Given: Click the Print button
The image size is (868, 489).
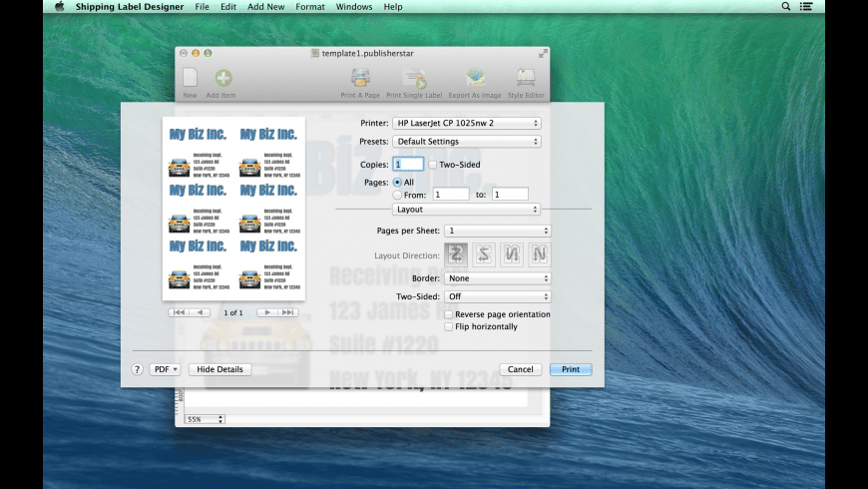Looking at the screenshot, I should [571, 369].
